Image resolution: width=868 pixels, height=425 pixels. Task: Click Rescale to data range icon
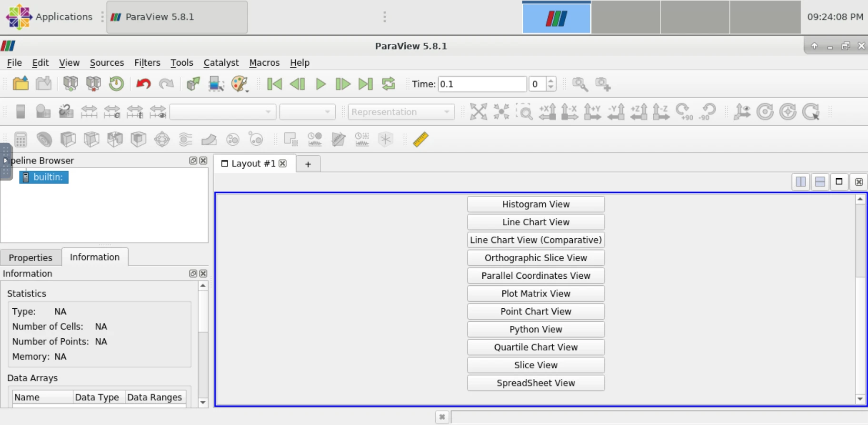(89, 111)
